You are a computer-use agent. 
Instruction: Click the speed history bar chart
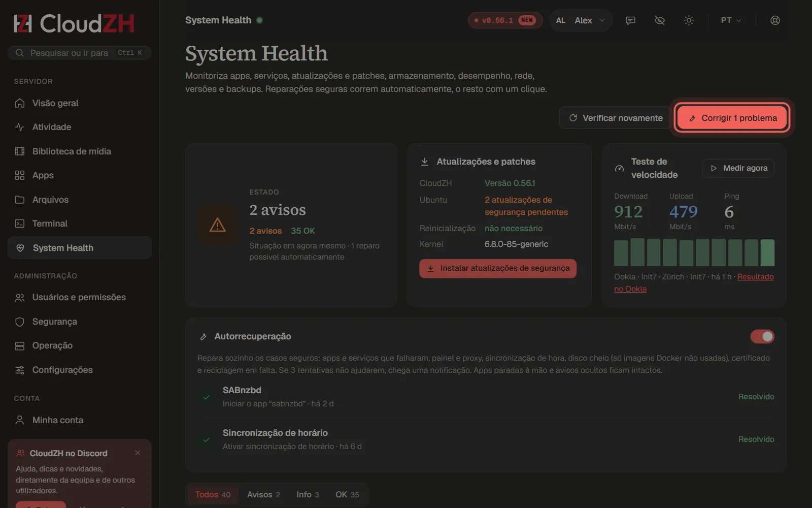click(694, 252)
